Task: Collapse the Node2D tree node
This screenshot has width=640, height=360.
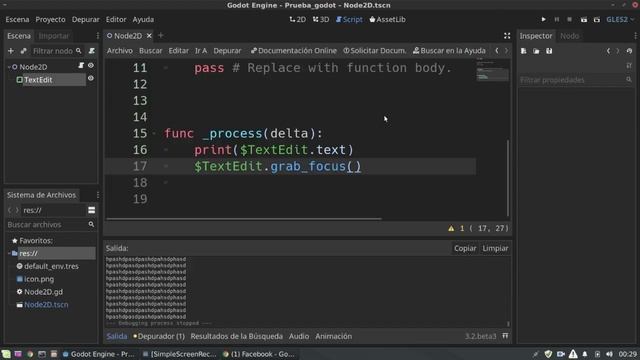Action: 9,67
